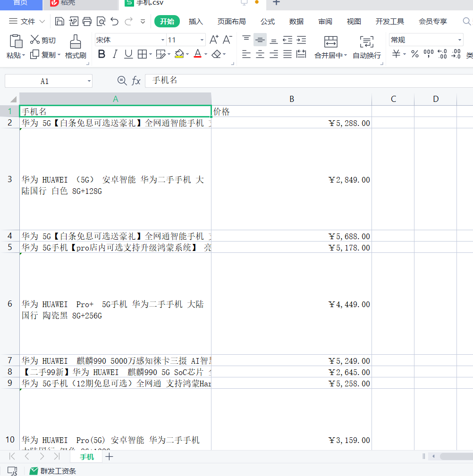Copy the selected cells

coord(43,55)
